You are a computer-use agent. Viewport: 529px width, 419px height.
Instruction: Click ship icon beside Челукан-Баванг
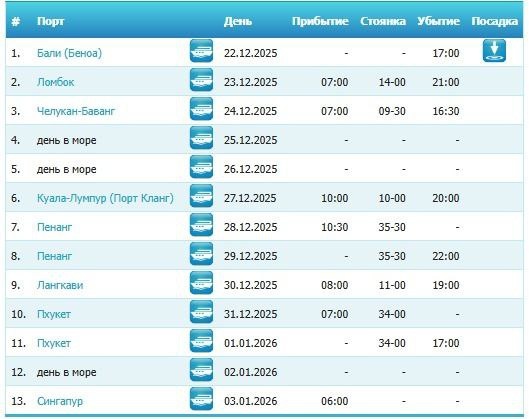coord(201,109)
